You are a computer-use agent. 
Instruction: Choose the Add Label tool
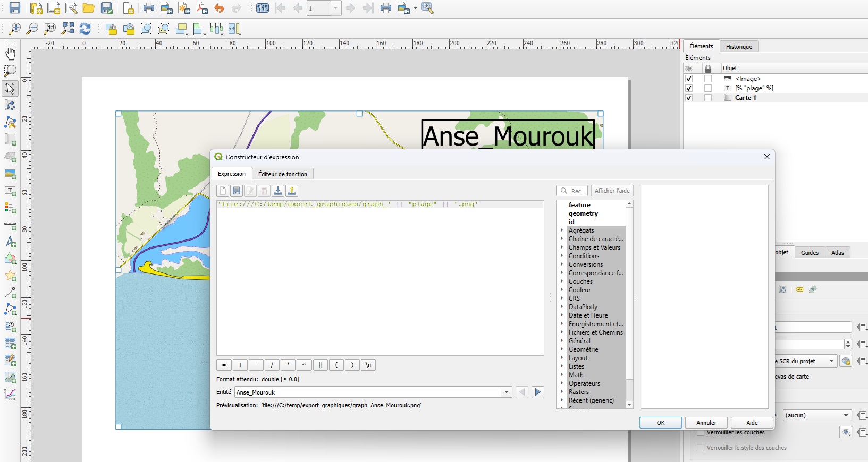10,191
